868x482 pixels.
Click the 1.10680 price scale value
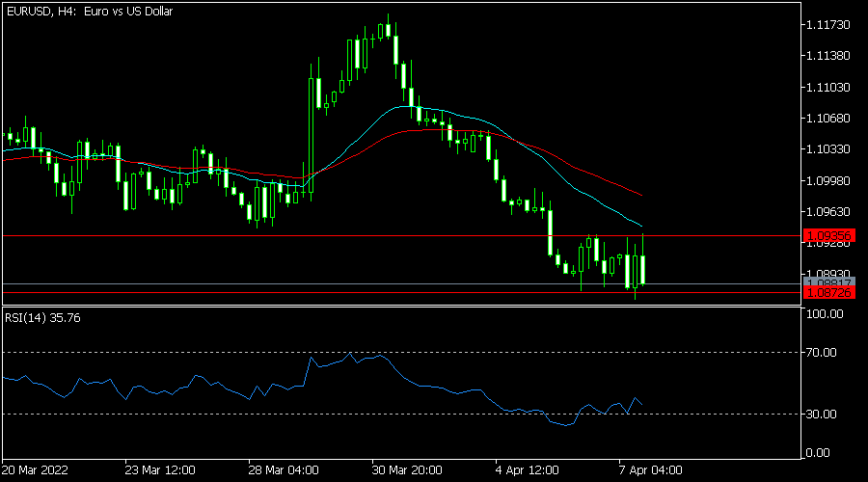(x=828, y=119)
